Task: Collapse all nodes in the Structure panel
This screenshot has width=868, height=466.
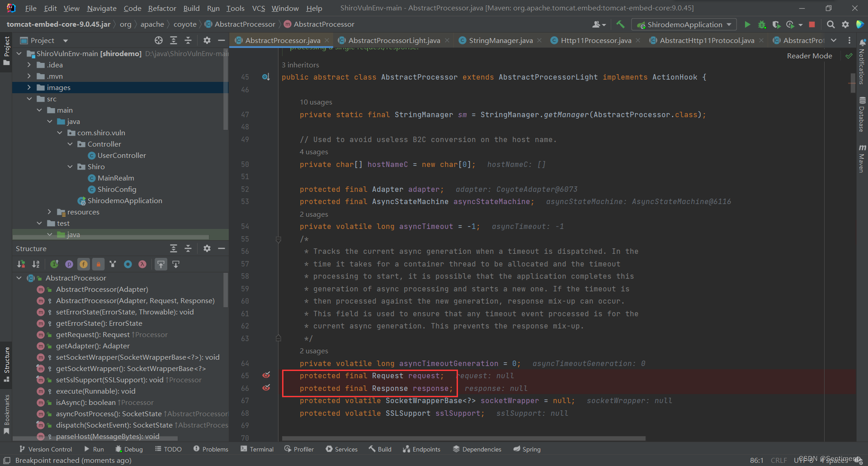Action: point(188,248)
